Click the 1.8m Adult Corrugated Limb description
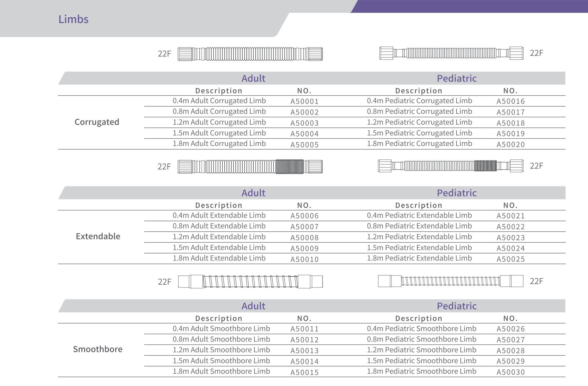Screen dimensions: 588x386 click(219, 144)
